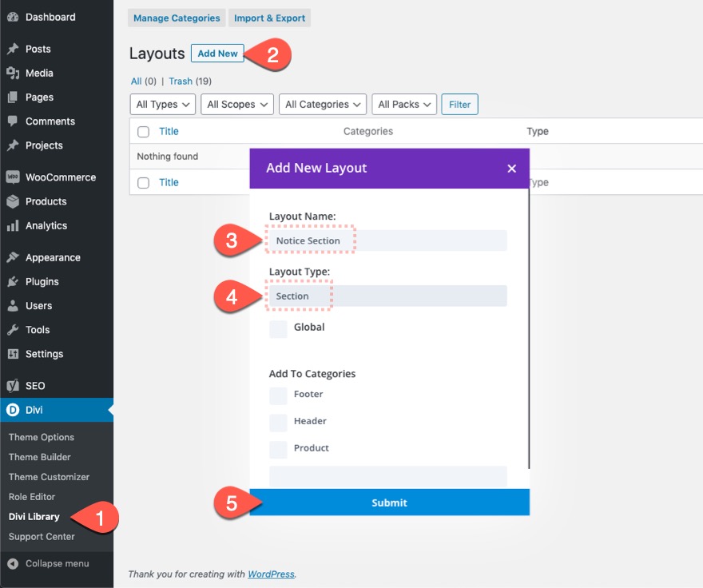
Task: Click the Media library icon
Action: point(14,73)
